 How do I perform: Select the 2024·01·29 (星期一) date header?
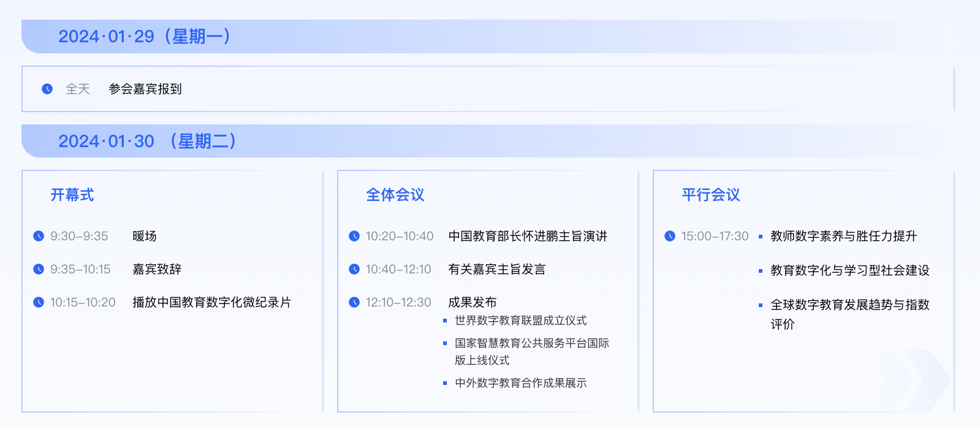145,37
